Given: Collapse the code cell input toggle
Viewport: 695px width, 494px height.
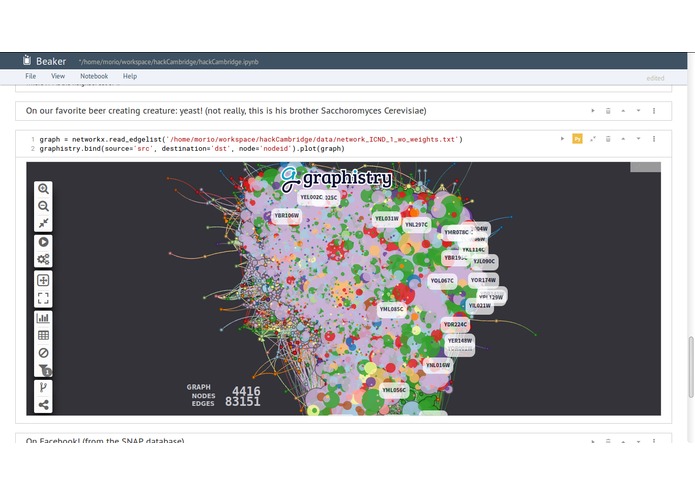Looking at the screenshot, I should [x=593, y=139].
